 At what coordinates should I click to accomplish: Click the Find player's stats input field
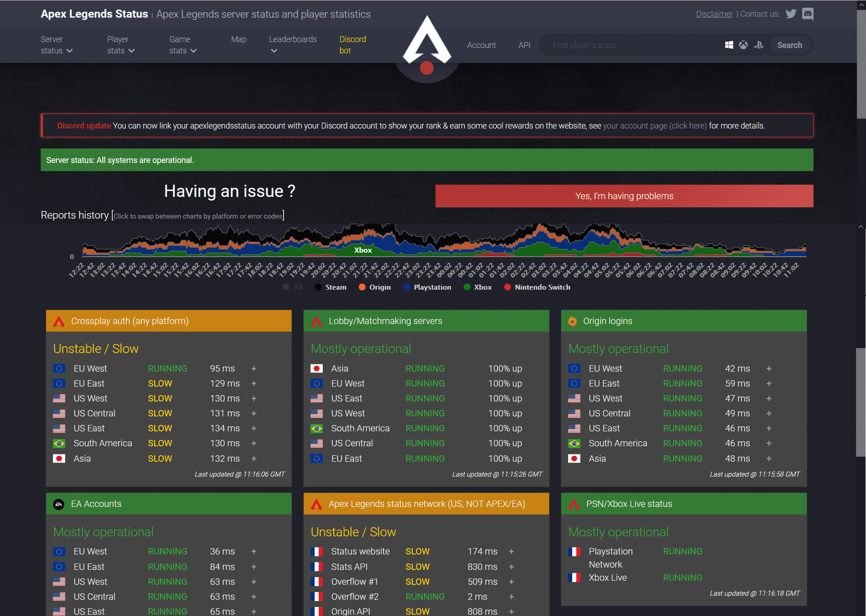click(x=634, y=45)
